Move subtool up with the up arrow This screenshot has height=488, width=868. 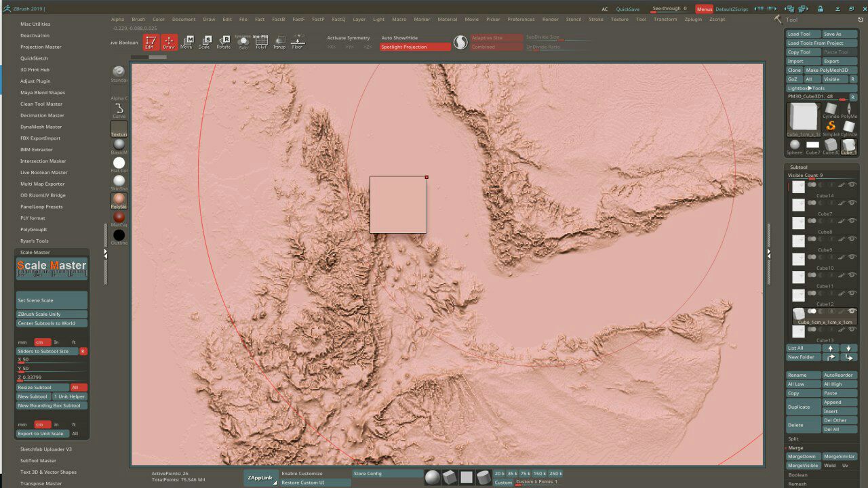pyautogui.click(x=830, y=348)
